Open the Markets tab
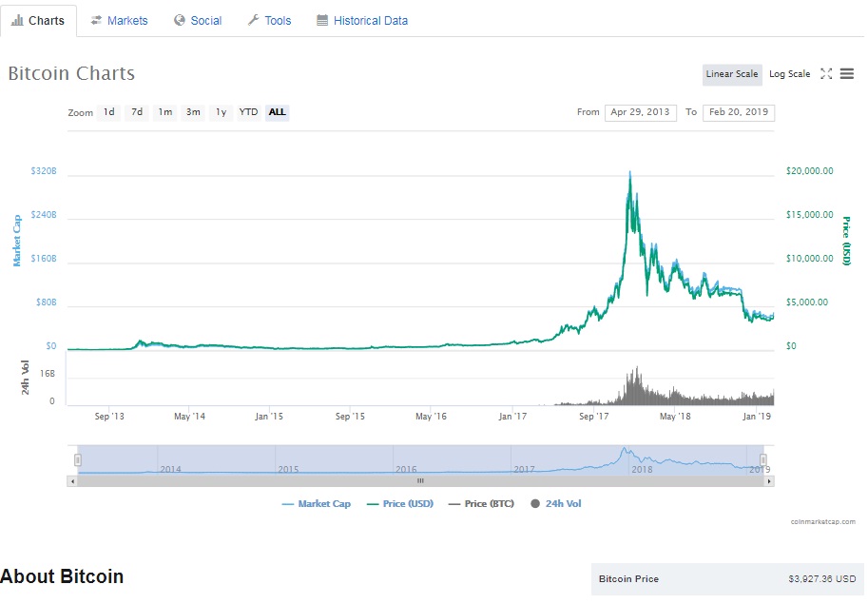 tap(120, 21)
